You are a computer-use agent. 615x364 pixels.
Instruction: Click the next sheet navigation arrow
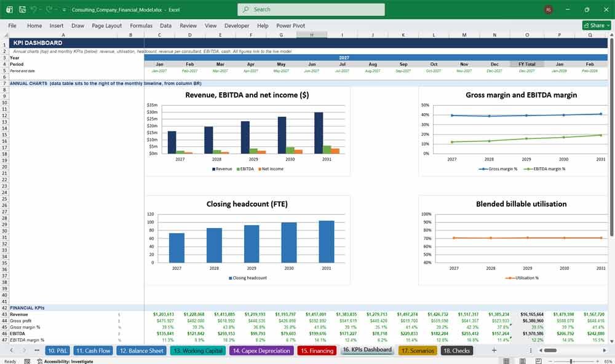pos(25,350)
